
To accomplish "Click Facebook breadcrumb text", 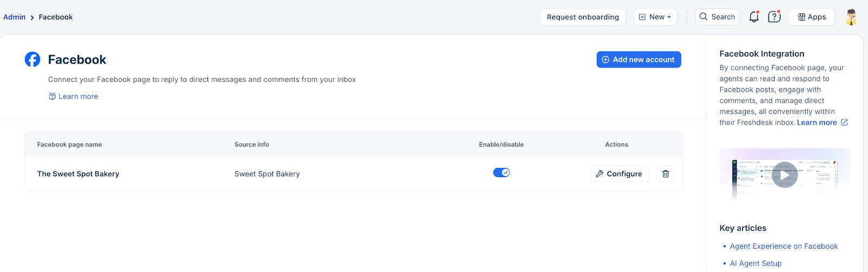I will pyautogui.click(x=56, y=17).
